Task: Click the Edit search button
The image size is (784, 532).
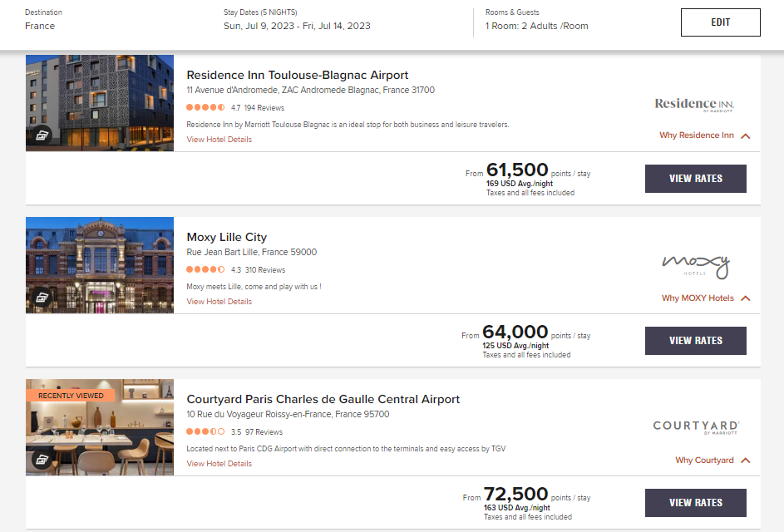Action: point(721,22)
